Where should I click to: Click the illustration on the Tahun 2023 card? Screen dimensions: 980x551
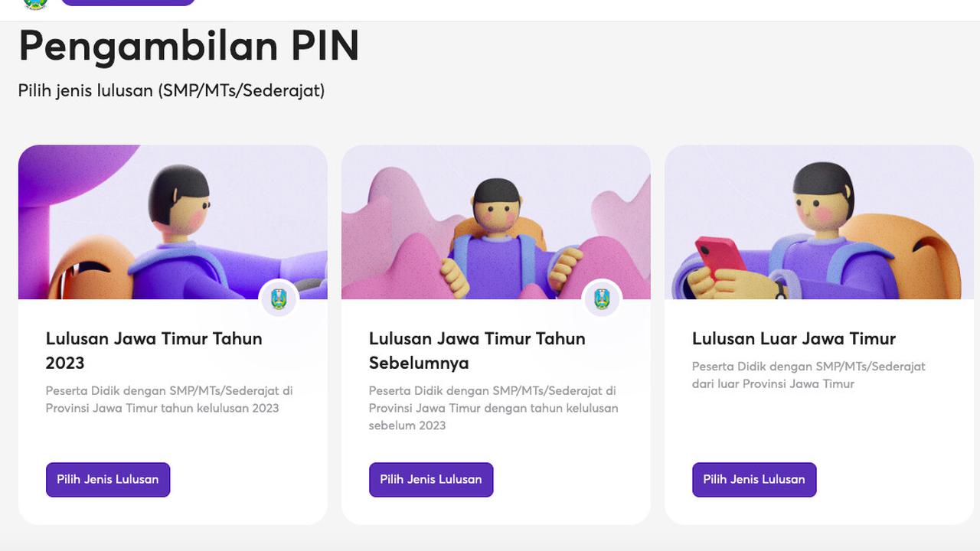coord(172,222)
